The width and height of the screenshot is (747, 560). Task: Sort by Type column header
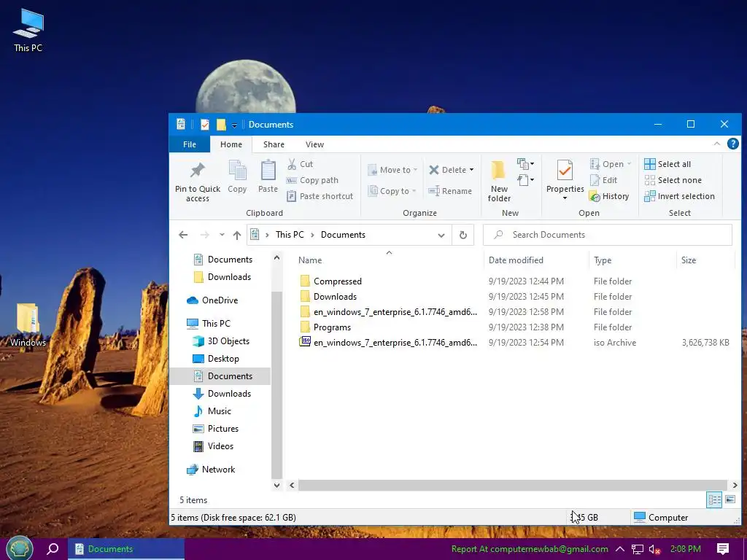(x=632, y=260)
